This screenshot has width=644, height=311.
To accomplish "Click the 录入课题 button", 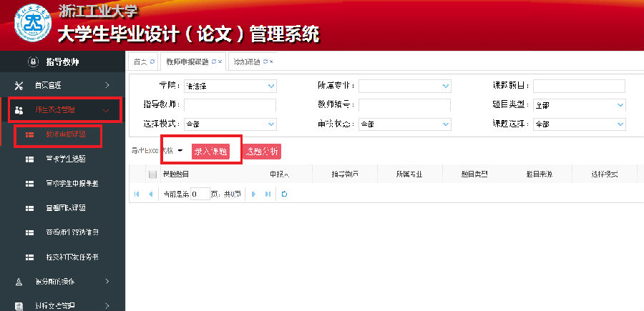I will pos(211,151).
